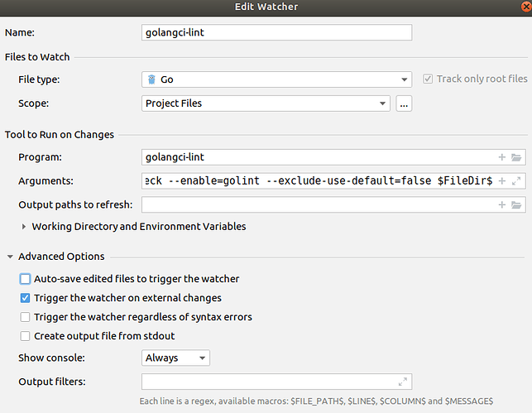Browse for Program via folder icon
532x413 pixels.
click(516, 157)
